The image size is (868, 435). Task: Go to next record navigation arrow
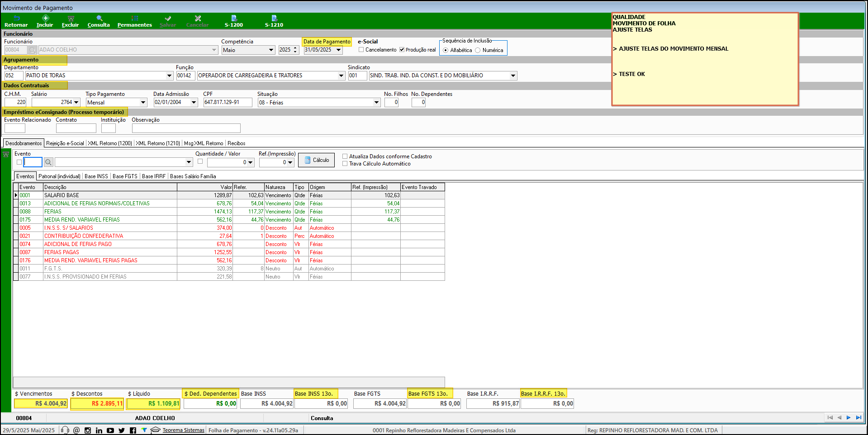click(849, 417)
